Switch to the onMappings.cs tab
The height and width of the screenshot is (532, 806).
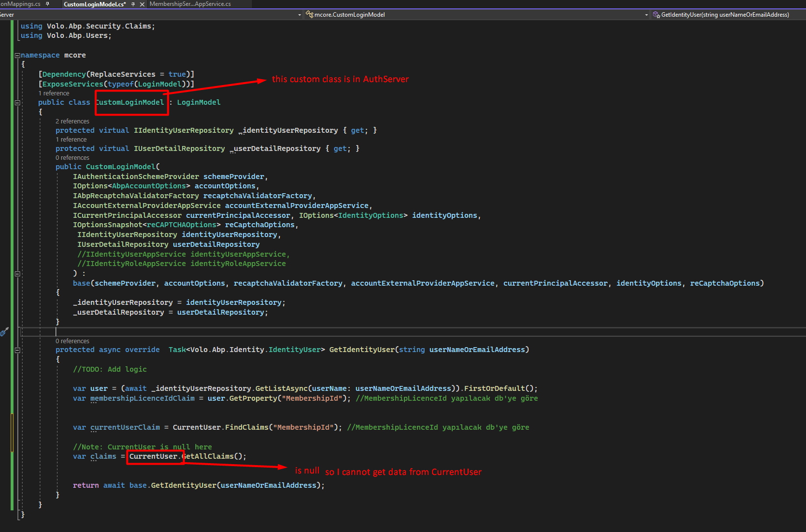pos(21,4)
